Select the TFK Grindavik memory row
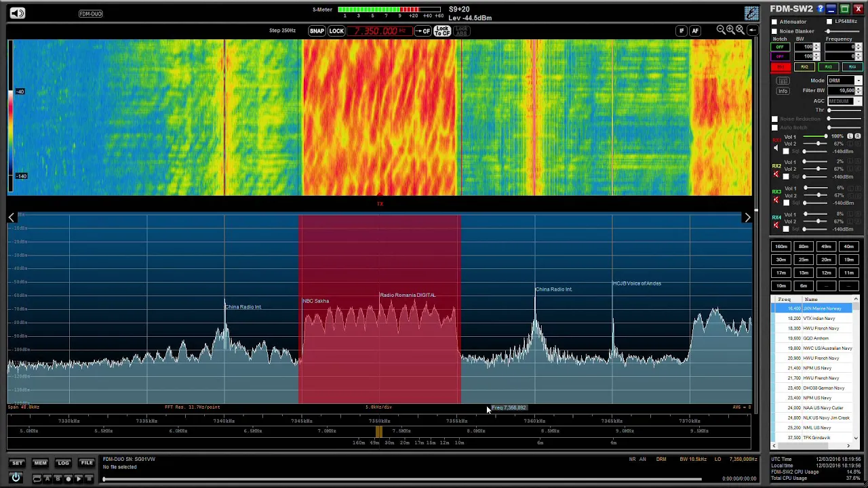 [812, 438]
